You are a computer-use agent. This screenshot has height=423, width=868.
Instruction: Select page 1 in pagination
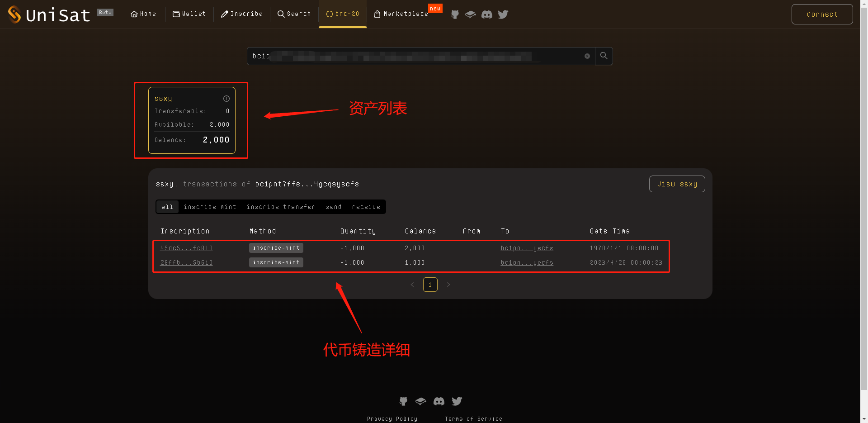[430, 285]
